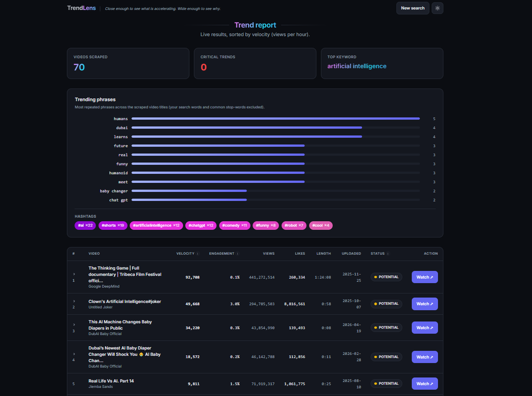Expand row 3 Baby Diapers video chevron
Screen dimensions: 532x396
tap(74, 325)
